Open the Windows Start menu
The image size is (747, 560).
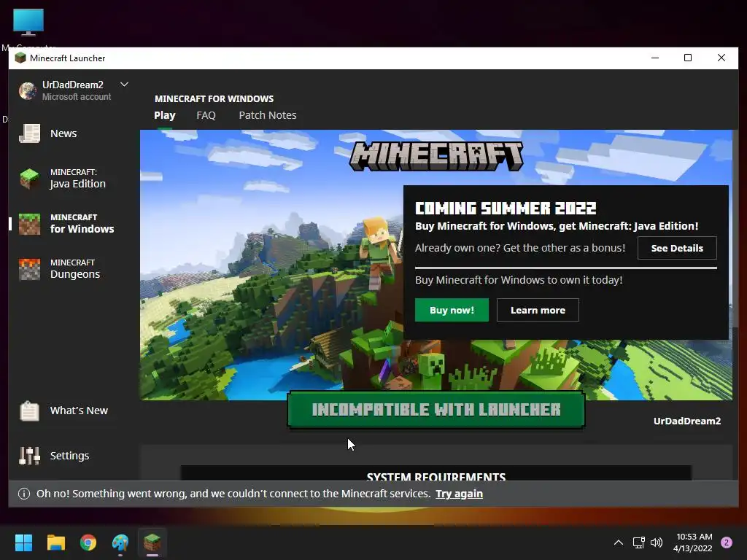coord(24,542)
